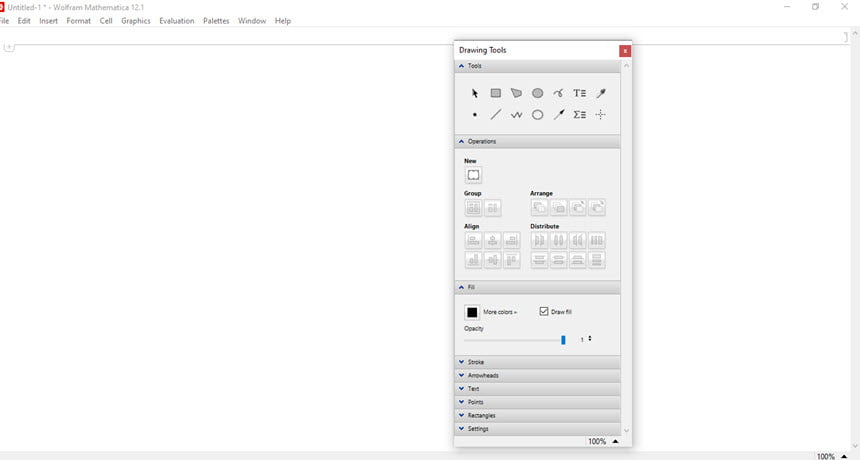Select the Sigma math text tool
860x460 pixels.
(580, 115)
